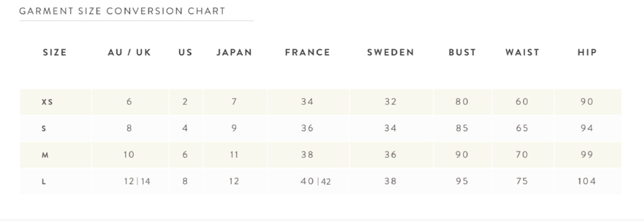Select the Sweden 32 cell for XS
Viewport: 644px width, 221px height.
coord(390,102)
